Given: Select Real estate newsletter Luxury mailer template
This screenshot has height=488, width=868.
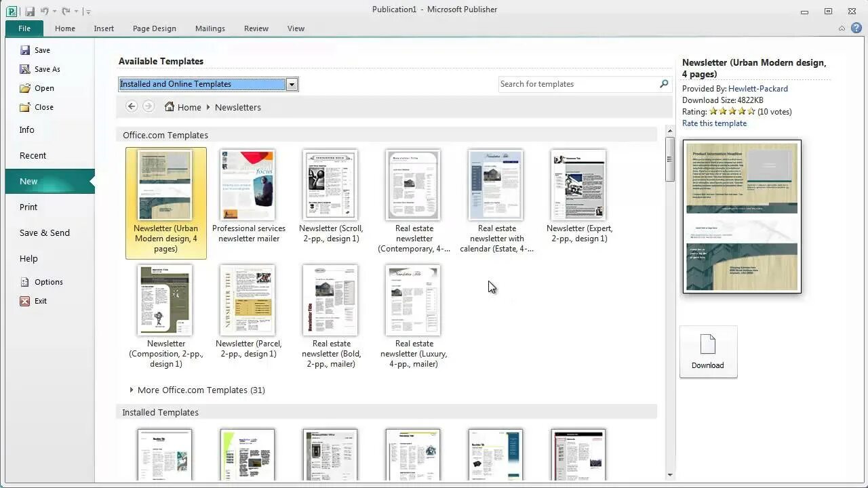Looking at the screenshot, I should pos(414,317).
